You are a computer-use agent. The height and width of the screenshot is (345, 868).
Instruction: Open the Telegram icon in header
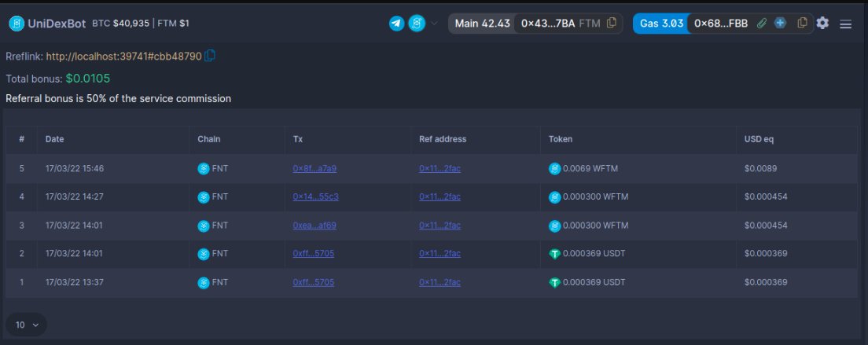pyautogui.click(x=396, y=24)
